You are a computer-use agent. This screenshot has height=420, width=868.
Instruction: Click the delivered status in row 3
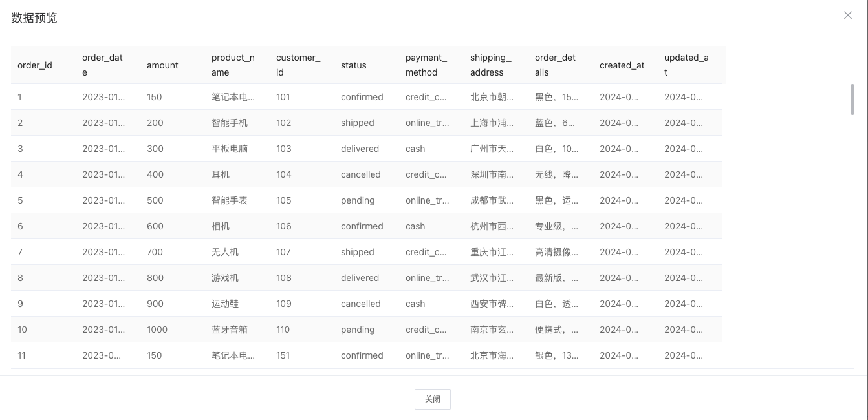tap(360, 149)
